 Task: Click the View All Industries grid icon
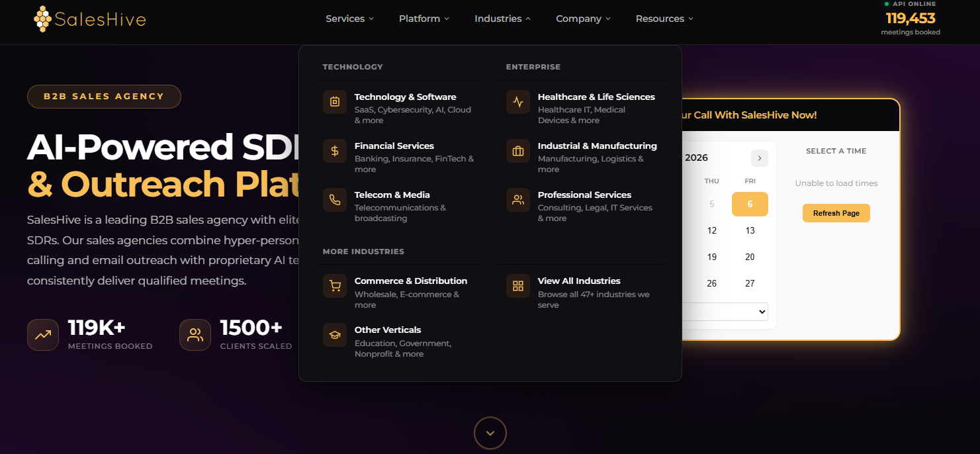tap(518, 286)
